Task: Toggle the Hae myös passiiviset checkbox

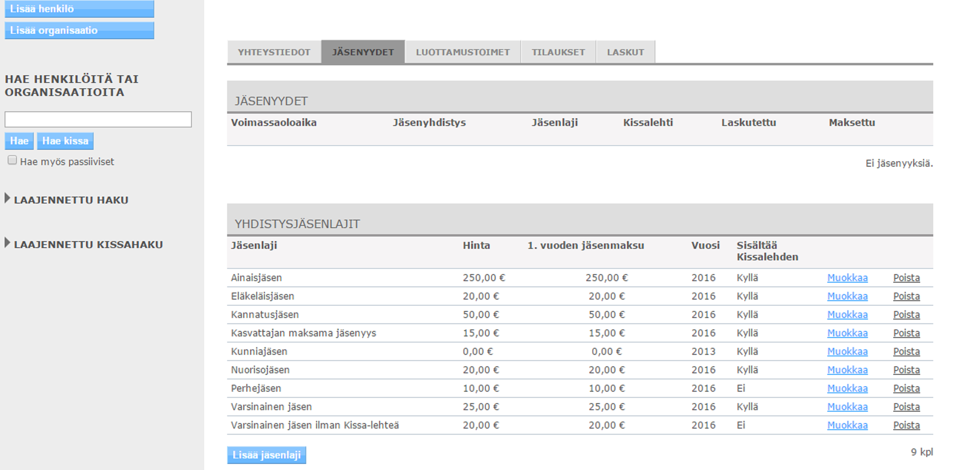Action: click(x=12, y=160)
